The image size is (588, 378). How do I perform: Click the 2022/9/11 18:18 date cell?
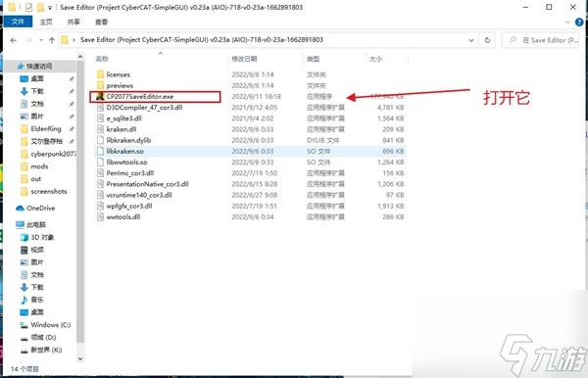point(256,96)
